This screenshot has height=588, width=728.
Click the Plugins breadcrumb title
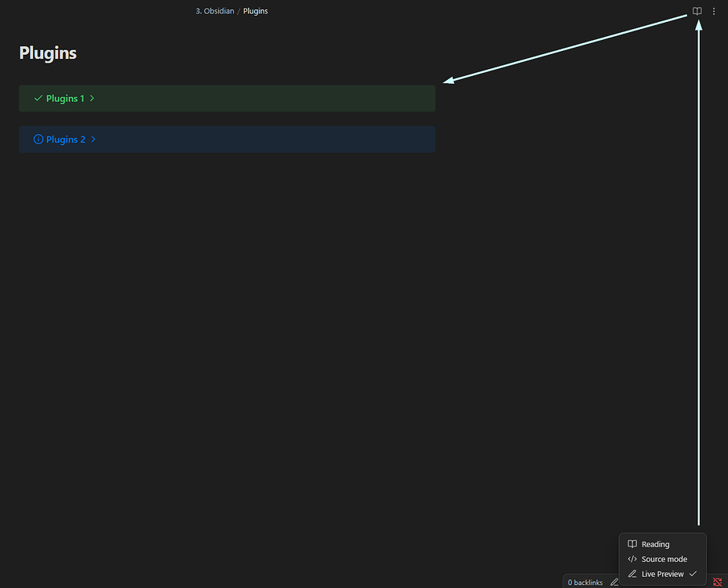[256, 11]
